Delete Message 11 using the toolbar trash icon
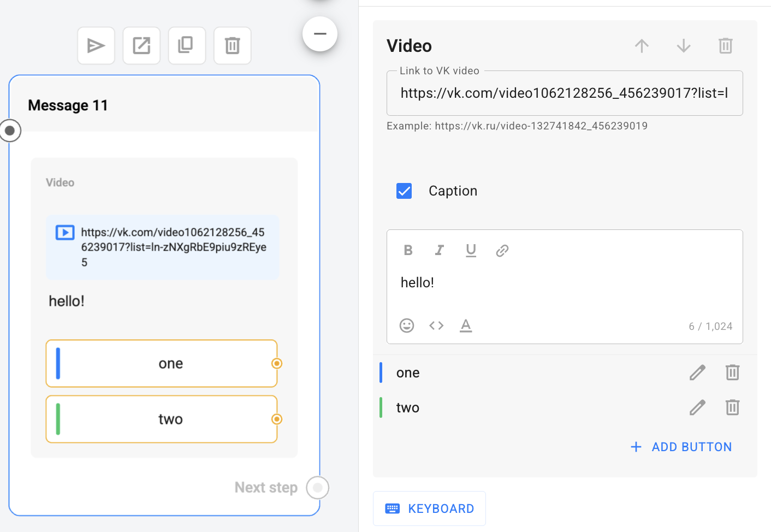This screenshot has width=771, height=532. tap(232, 46)
